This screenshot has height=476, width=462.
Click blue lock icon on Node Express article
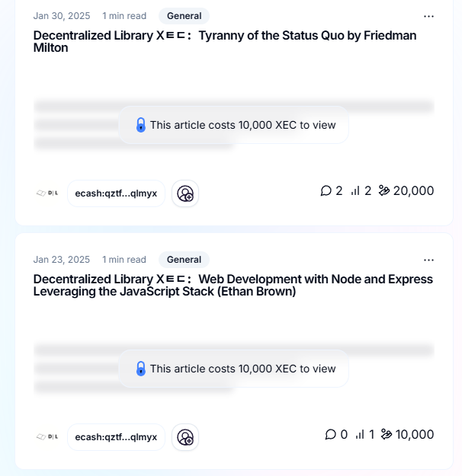coord(141,369)
